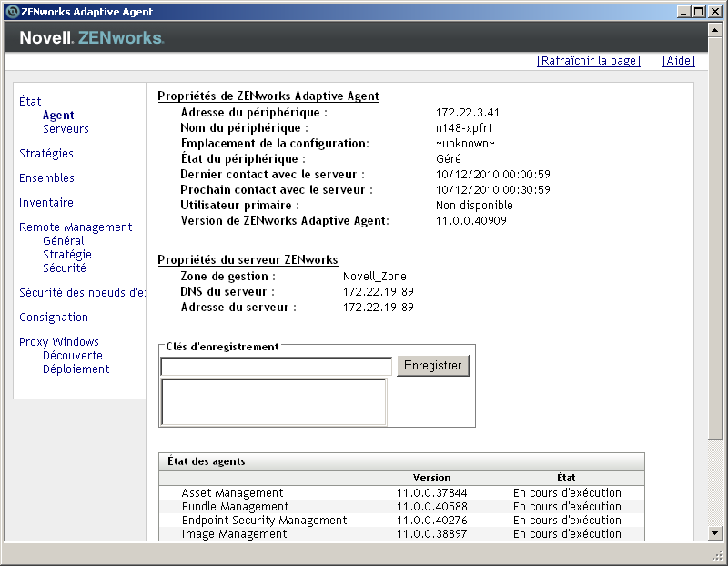Click the scrollbar down arrow
This screenshot has width=728, height=566.
713,535
